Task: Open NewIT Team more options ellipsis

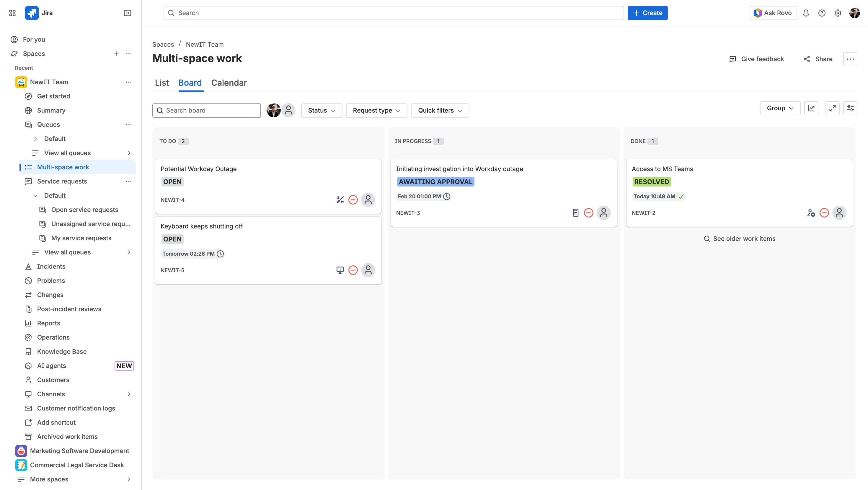Action: (x=129, y=82)
